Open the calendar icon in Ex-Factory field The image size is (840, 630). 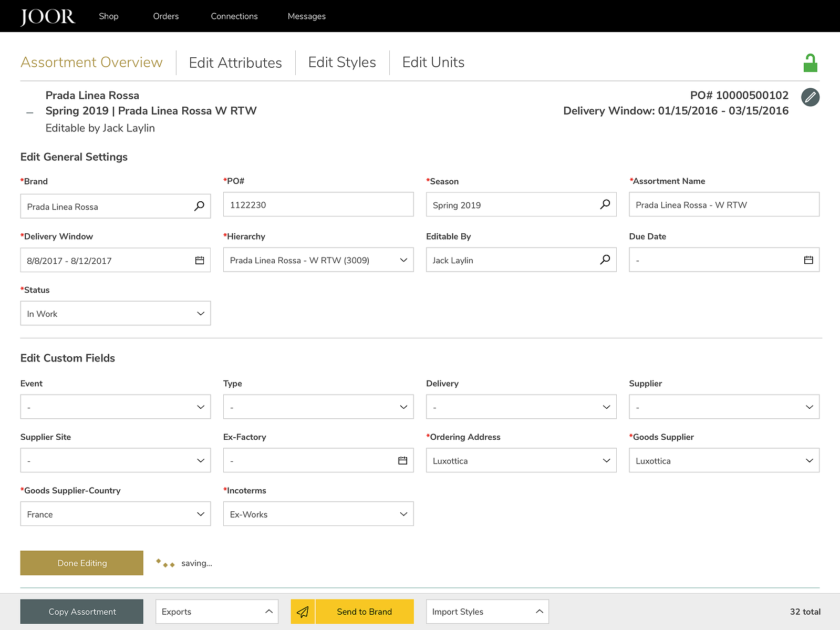point(403,460)
